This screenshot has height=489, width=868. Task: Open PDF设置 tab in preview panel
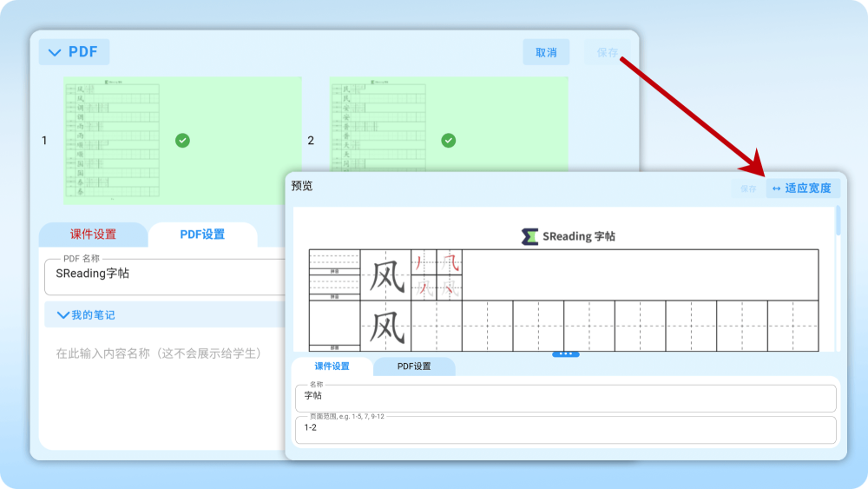[x=414, y=366]
